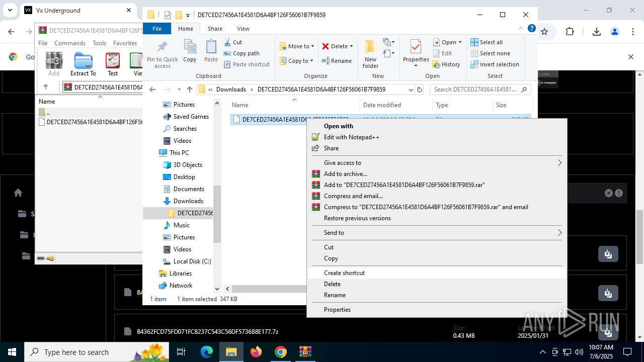Open Chrome from taskbar
The height and width of the screenshot is (362, 644).
point(281,352)
